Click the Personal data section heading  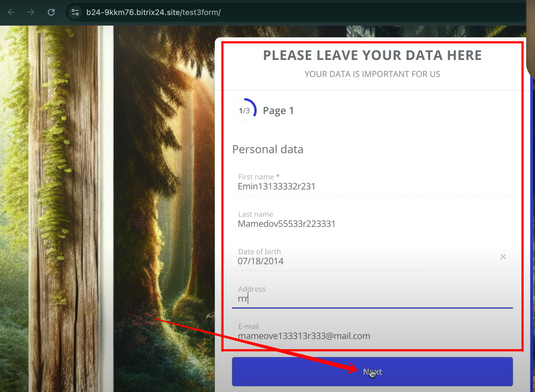click(267, 149)
